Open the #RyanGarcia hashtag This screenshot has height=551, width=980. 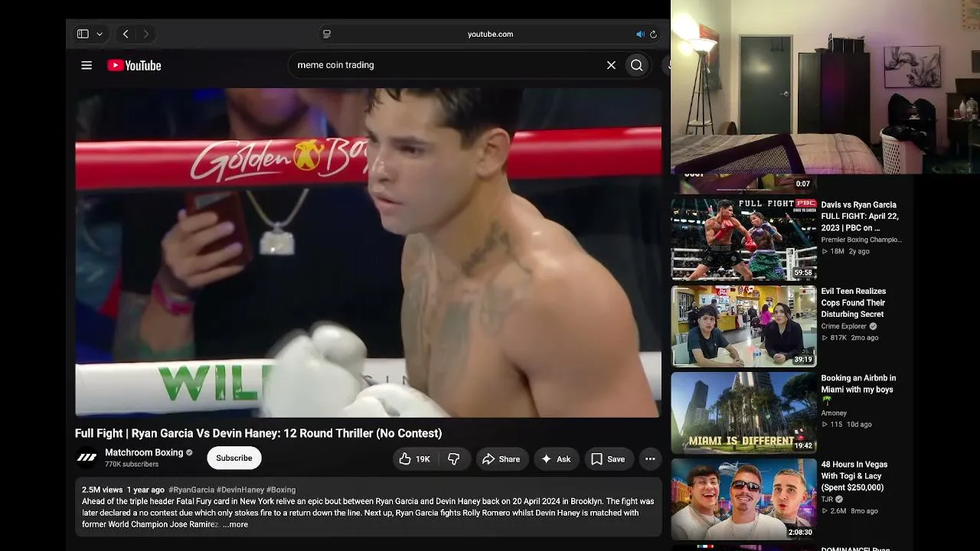coord(191,490)
